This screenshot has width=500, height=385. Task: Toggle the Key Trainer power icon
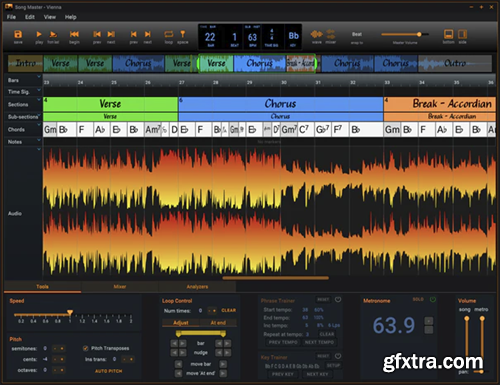click(338, 356)
